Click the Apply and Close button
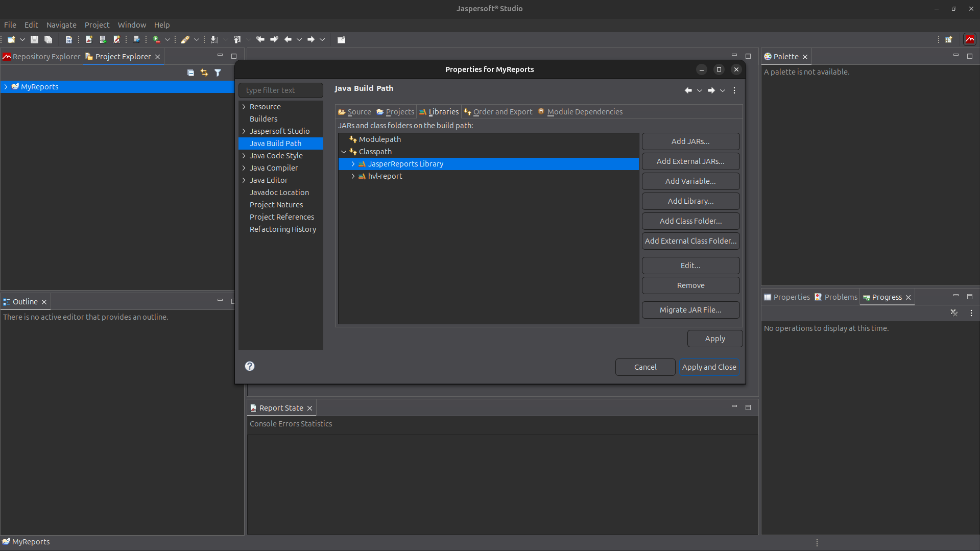This screenshot has height=551, width=980. (x=709, y=367)
